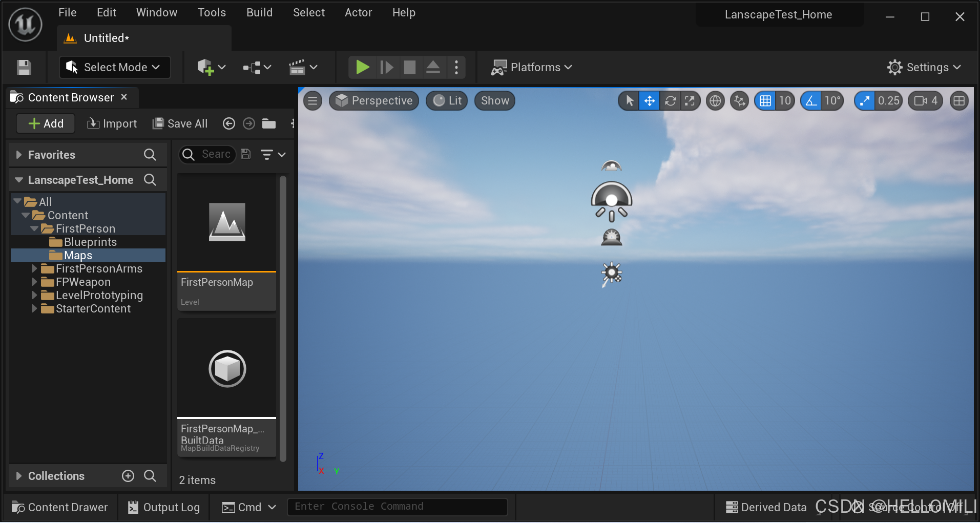This screenshot has width=980, height=523.
Task: Toggle world/local coordinate space globe
Action: [x=715, y=101]
